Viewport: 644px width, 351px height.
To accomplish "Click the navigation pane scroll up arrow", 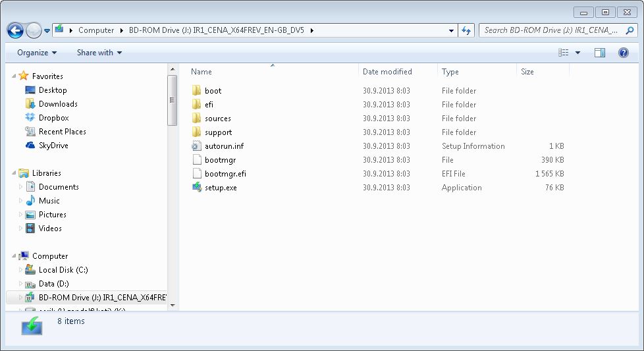I will [172, 69].
